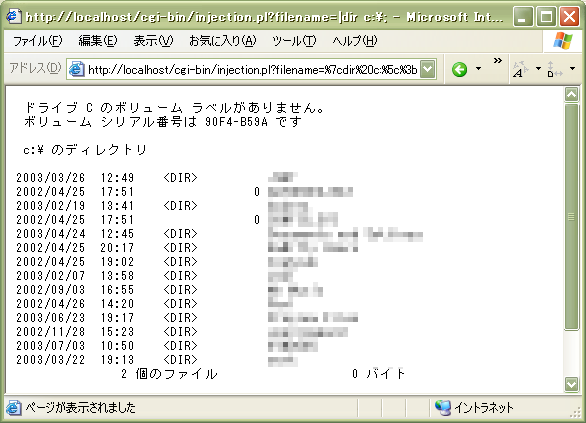Viewport: 586px width, 423px height.
Task: Click the 2003/06/23 19:17 entry
Action: (187, 318)
